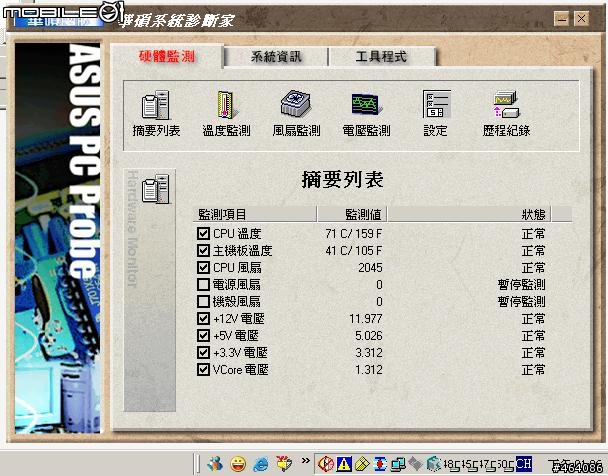Screen dimensions: 608x476
Task: Open the 設定 settings icon
Action: tap(436, 113)
